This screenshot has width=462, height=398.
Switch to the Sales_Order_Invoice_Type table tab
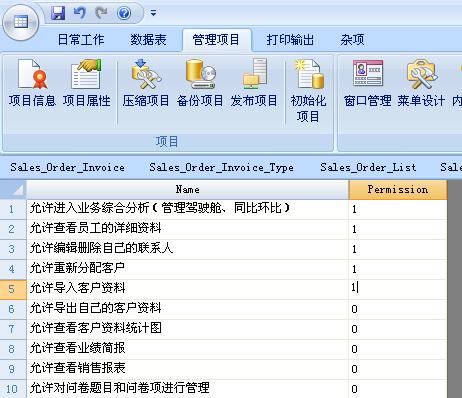coord(221,167)
